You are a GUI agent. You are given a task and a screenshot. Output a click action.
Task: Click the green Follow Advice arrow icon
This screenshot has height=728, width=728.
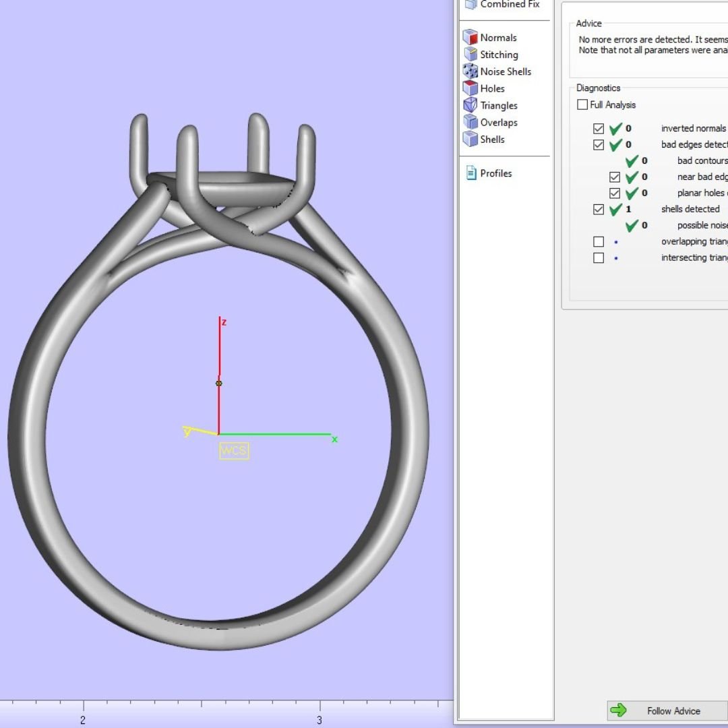(618, 710)
